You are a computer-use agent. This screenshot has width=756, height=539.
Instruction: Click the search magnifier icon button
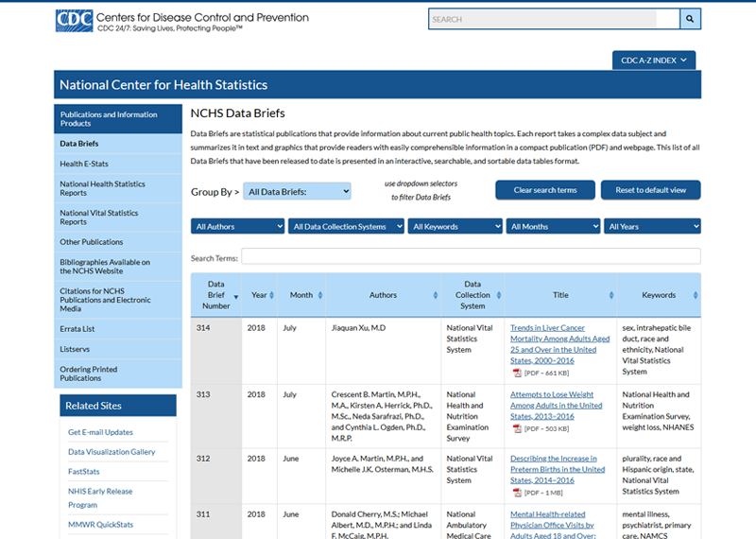(691, 19)
